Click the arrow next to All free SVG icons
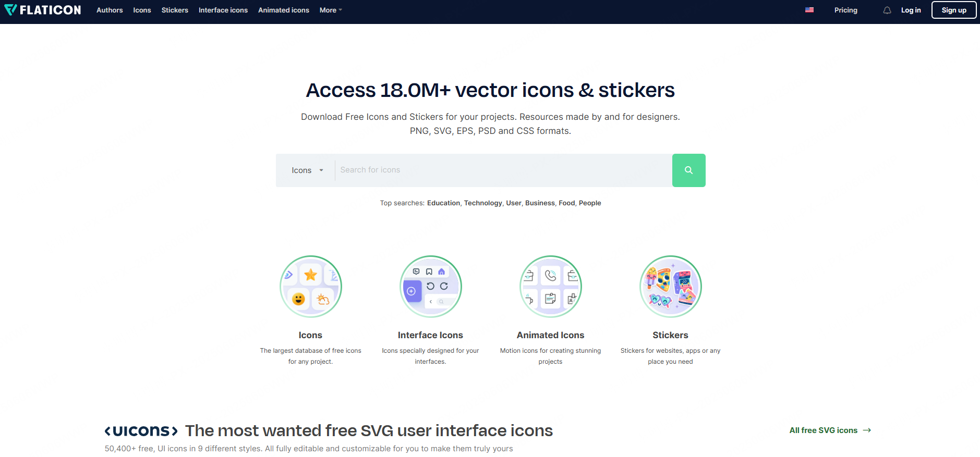This screenshot has width=980, height=457. point(867,430)
